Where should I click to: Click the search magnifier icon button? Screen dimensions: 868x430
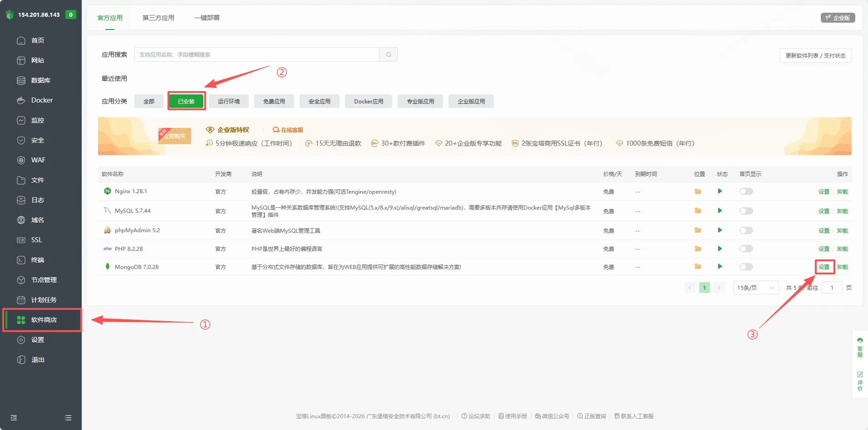point(389,54)
